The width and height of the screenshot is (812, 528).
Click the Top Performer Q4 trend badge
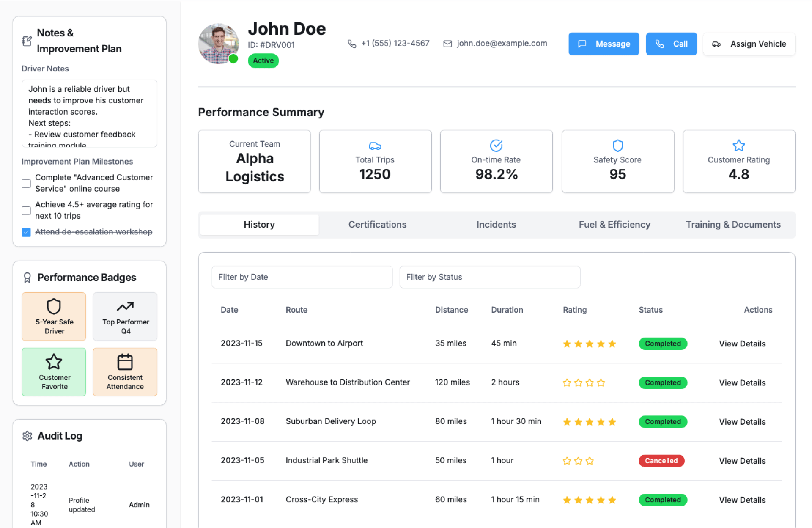[125, 316]
